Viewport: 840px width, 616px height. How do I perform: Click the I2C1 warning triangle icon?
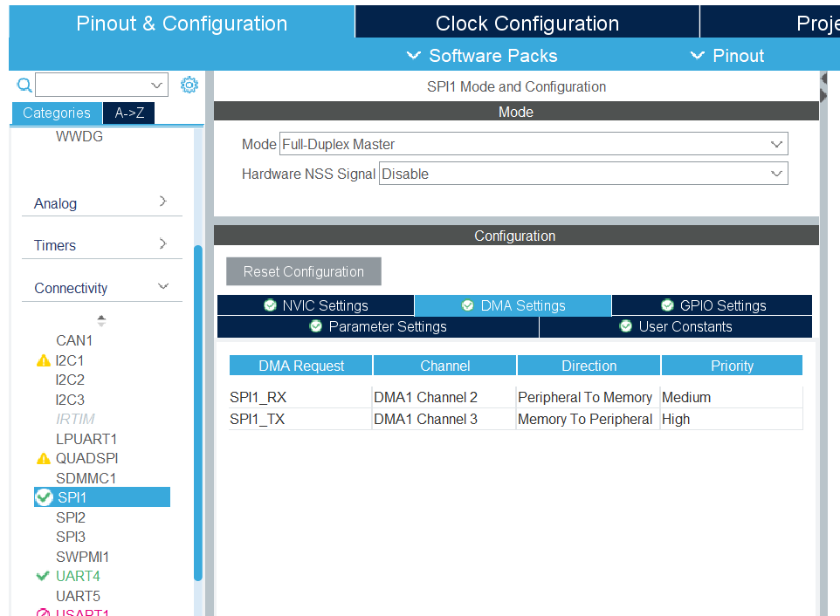point(44,360)
